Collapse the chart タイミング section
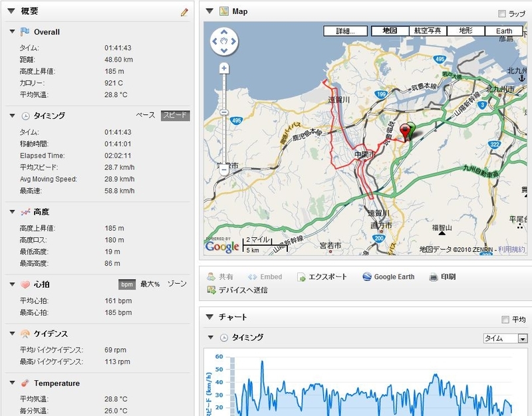This screenshot has height=416, width=532. point(211,338)
